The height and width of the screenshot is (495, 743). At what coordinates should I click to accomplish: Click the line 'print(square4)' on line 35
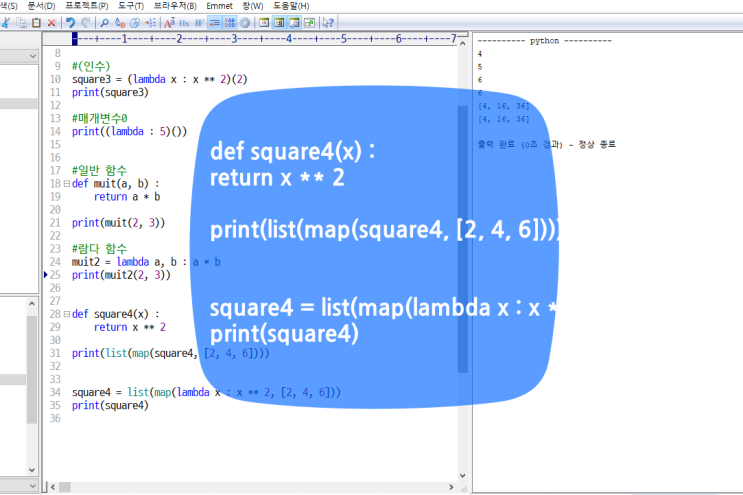[x=110, y=405]
